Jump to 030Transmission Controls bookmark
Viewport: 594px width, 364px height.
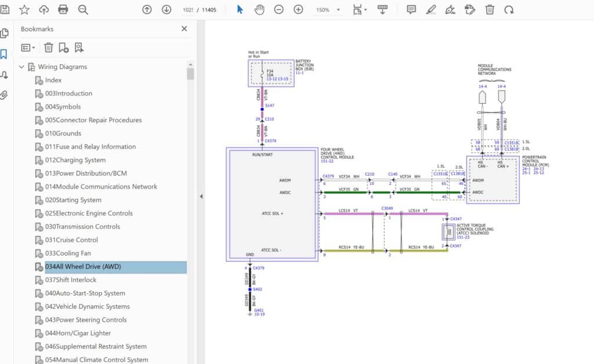82,227
